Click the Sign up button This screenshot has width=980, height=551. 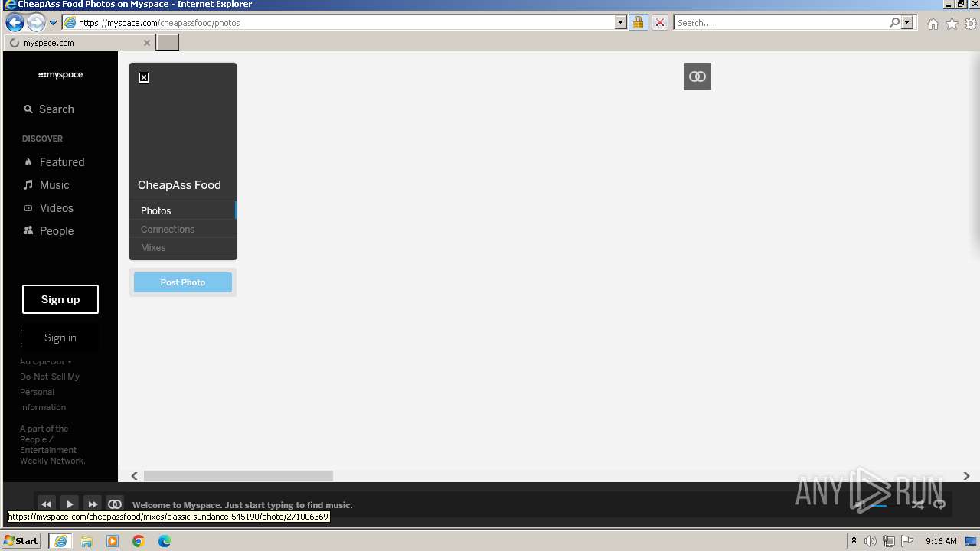60,299
